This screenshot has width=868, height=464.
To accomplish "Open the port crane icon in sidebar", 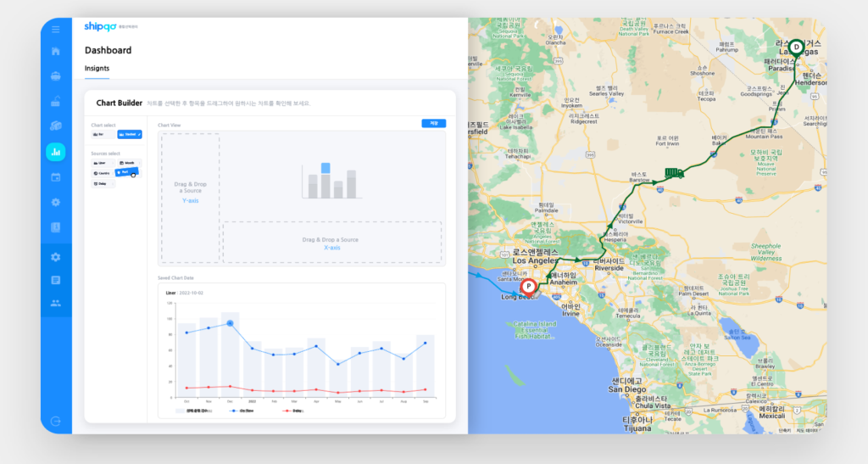I will click(56, 101).
